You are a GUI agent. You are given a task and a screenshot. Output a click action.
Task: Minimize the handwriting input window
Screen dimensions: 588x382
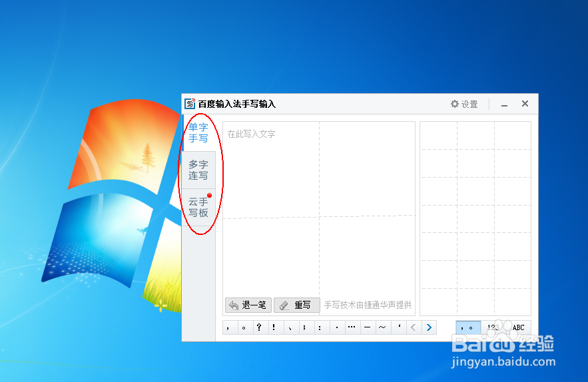click(x=504, y=104)
